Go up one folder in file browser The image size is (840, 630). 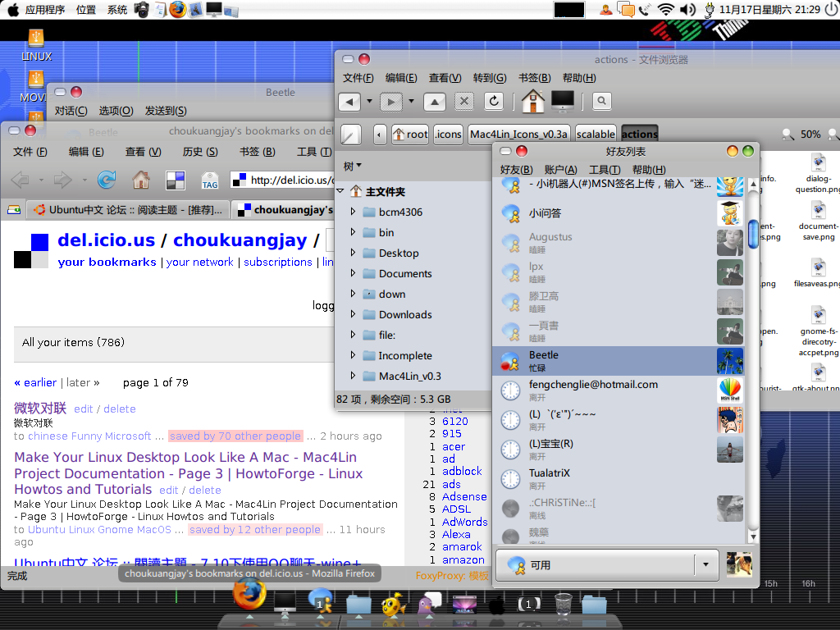[435, 101]
